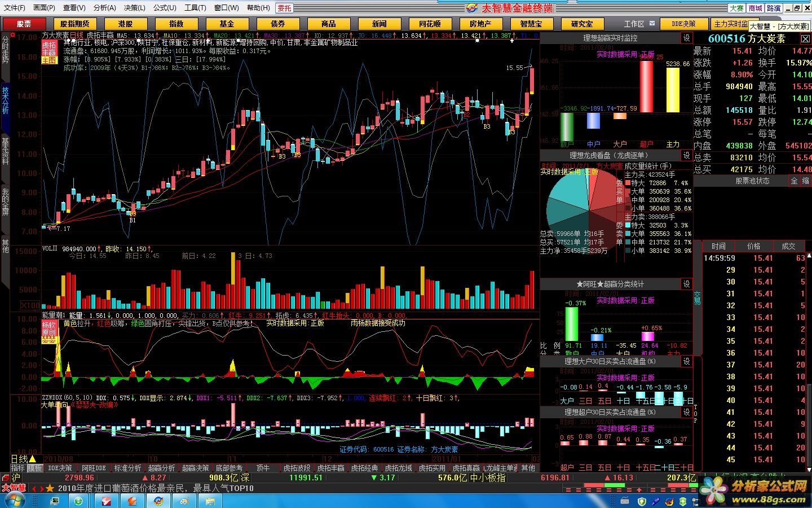812x508 pixels.
Task: Close the 600516 quote panel box icon
Action: coord(805,39)
